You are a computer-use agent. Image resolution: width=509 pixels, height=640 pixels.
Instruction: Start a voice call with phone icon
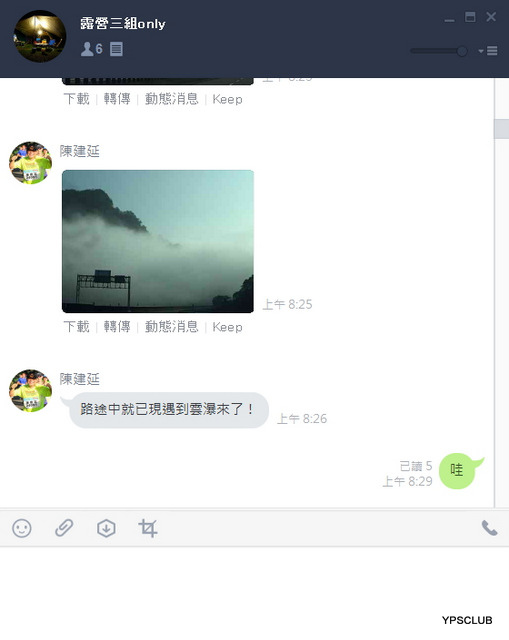click(489, 528)
